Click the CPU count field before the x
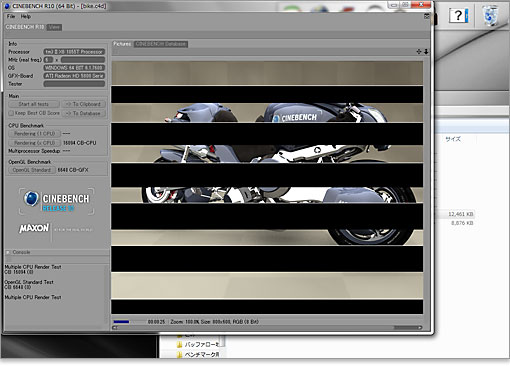The height and width of the screenshot is (366, 510). (48, 60)
